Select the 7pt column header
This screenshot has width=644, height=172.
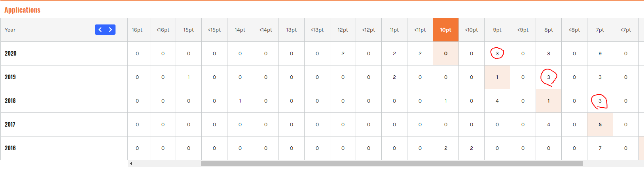[600, 30]
